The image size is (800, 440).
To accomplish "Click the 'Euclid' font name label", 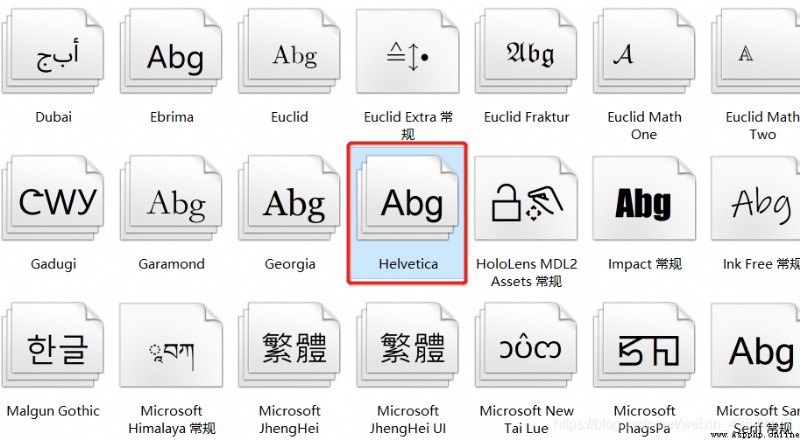I will (289, 117).
